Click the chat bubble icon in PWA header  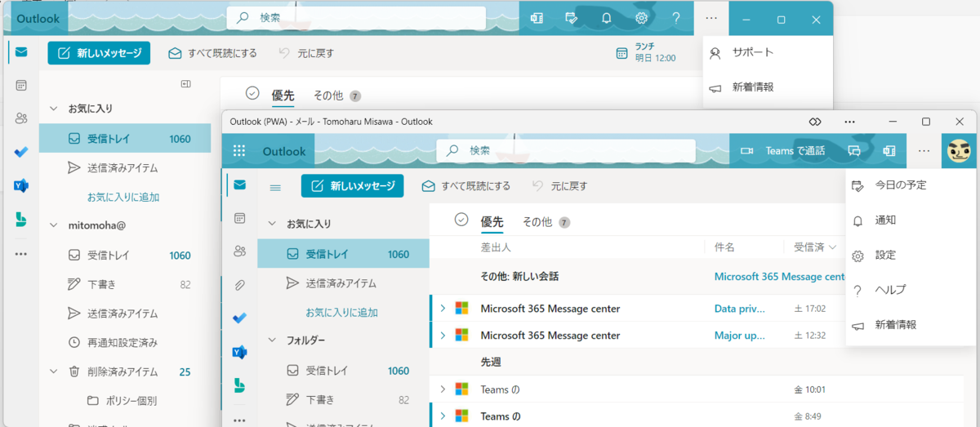pyautogui.click(x=854, y=151)
